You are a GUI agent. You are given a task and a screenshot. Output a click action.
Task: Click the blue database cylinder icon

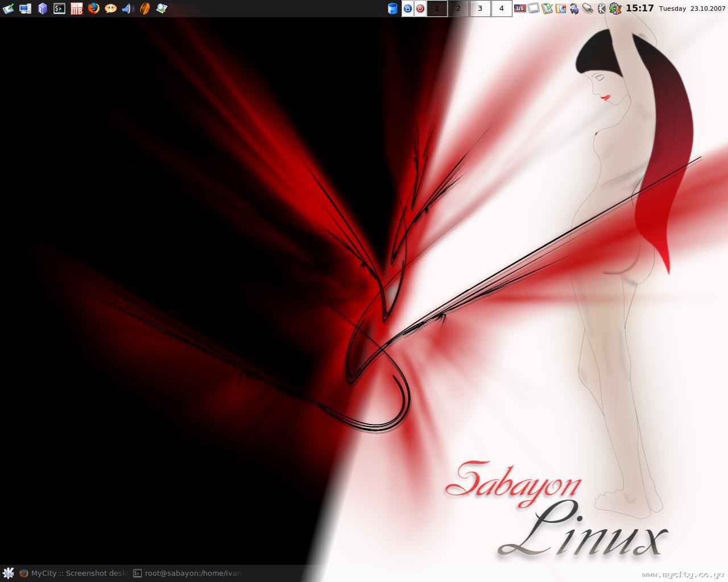click(392, 9)
